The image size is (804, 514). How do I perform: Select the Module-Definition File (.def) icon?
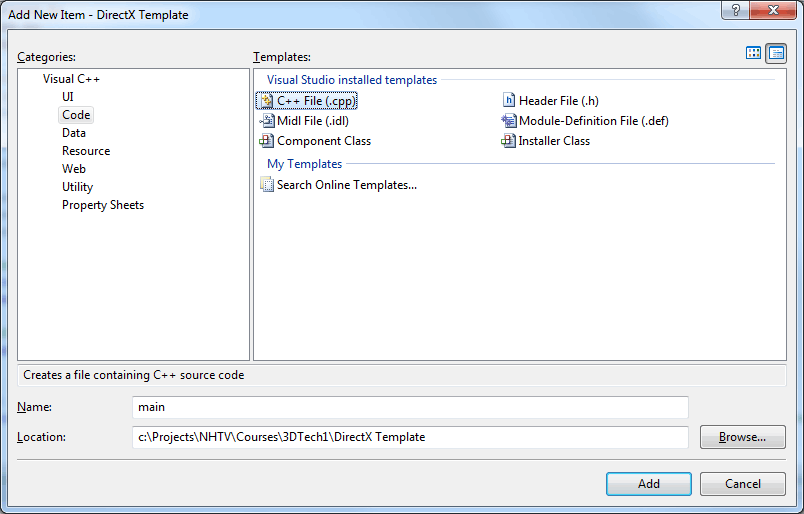point(508,121)
